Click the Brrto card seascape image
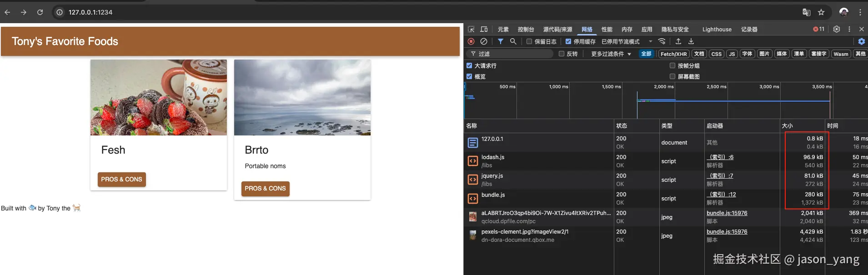This screenshot has width=868, height=275. (x=302, y=97)
